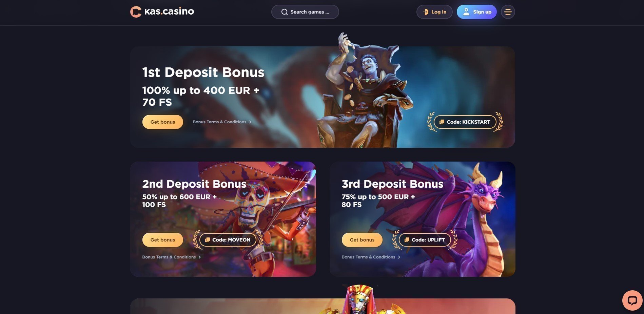Get the 1st Deposit Bonus

click(163, 122)
